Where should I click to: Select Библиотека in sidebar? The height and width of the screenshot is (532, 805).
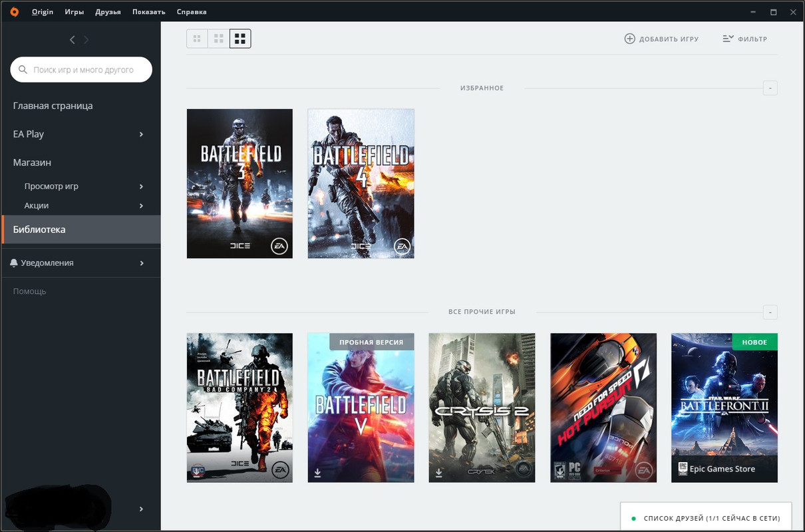80,229
